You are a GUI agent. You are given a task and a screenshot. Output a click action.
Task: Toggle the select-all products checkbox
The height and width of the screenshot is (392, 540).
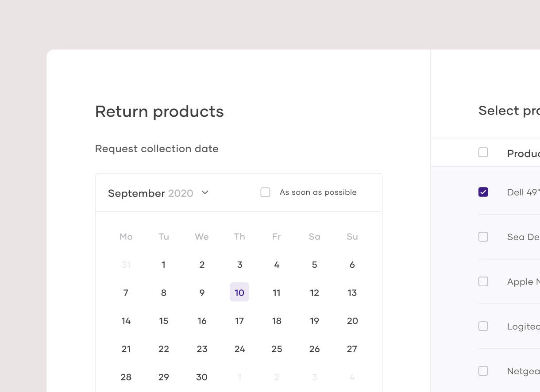tap(483, 153)
